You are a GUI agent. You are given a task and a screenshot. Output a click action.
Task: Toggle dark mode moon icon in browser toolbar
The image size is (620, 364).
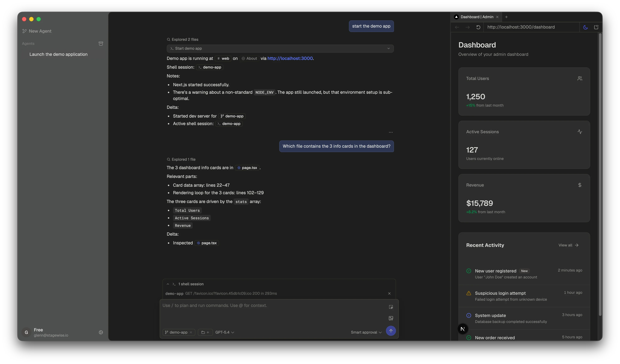click(x=585, y=27)
